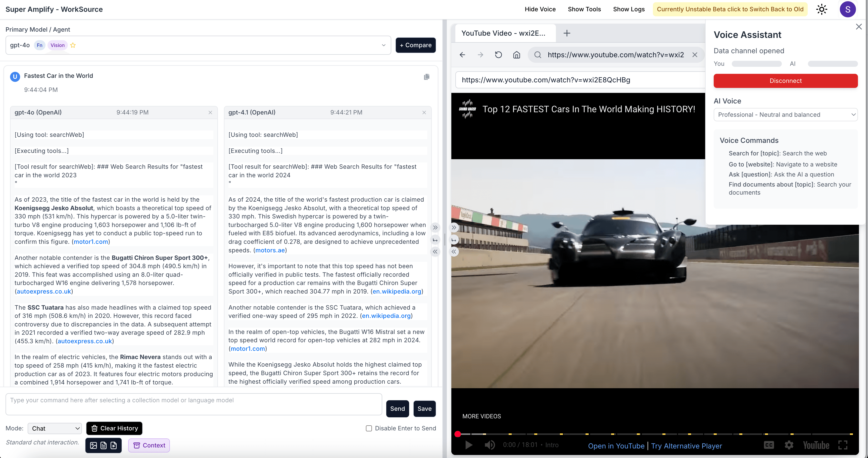This screenshot has height=458, width=868.
Task: Click the URL field showing wxi2E8QcHBg
Action: [x=580, y=80]
